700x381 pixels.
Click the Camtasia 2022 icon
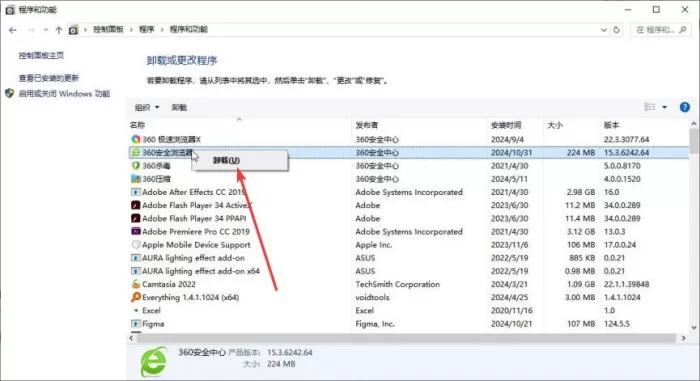(x=136, y=284)
